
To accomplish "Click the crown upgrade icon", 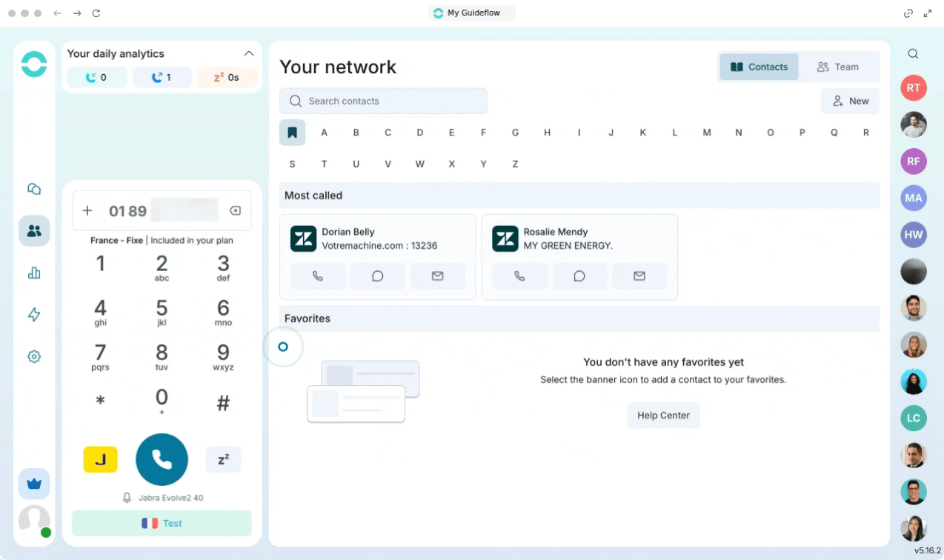I will pyautogui.click(x=34, y=484).
